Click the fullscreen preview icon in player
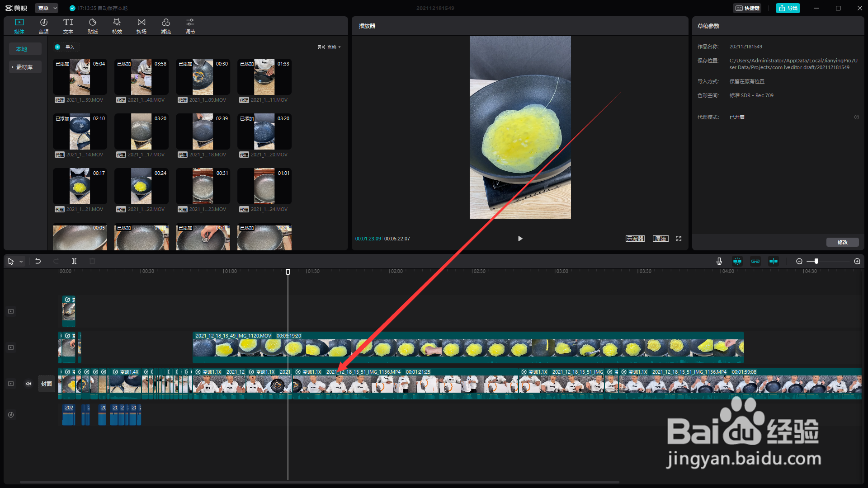 click(679, 239)
